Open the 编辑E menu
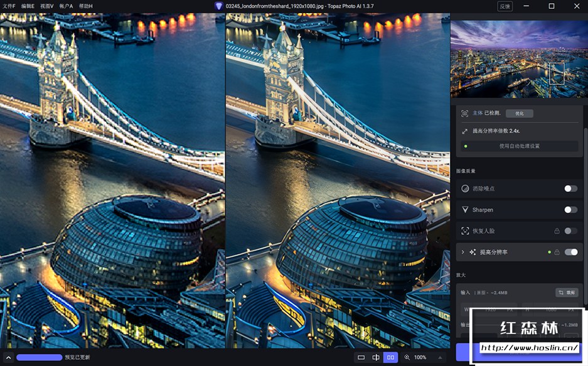The image size is (588, 366). pos(28,6)
